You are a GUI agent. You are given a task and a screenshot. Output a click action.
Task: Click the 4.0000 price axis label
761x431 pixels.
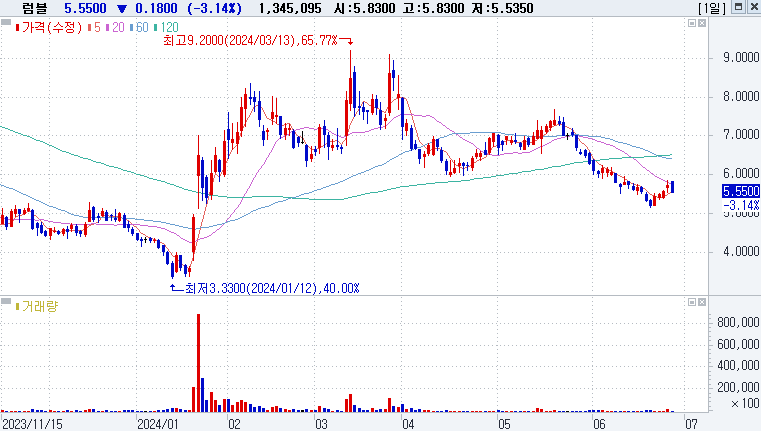[x=741, y=251]
